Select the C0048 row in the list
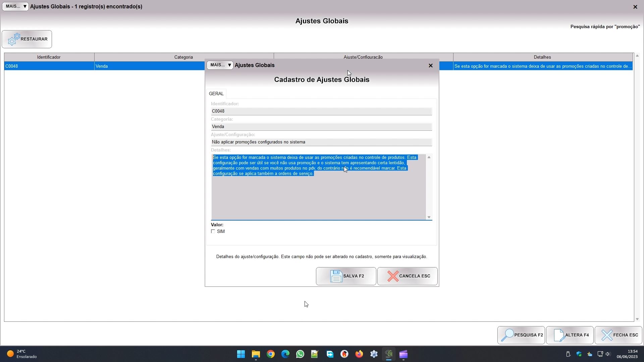 49,66
